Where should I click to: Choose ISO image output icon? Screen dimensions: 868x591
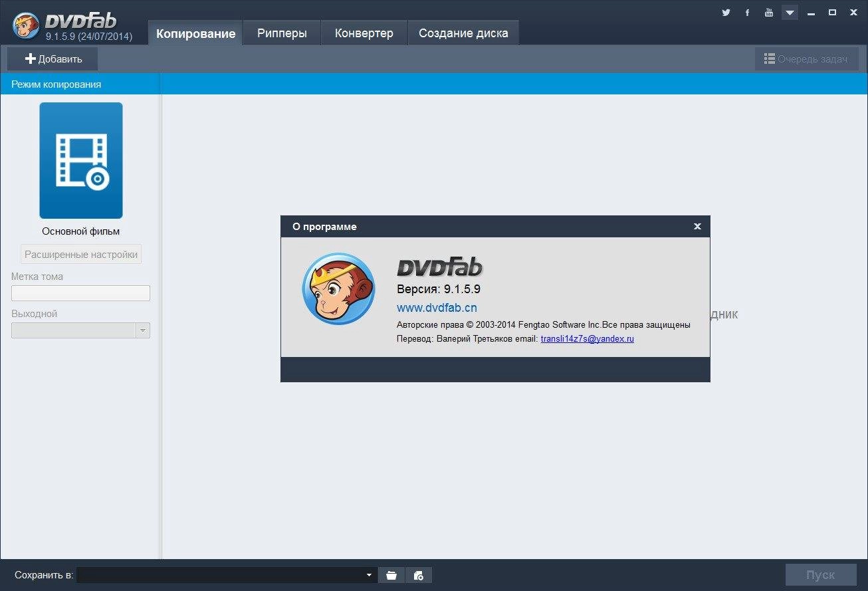(x=419, y=575)
